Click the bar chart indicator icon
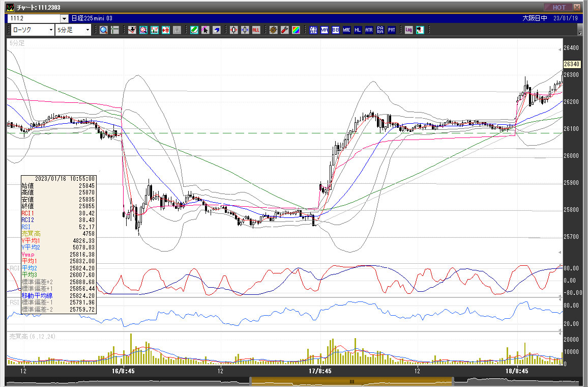This screenshot has width=588, height=387. tap(155, 30)
